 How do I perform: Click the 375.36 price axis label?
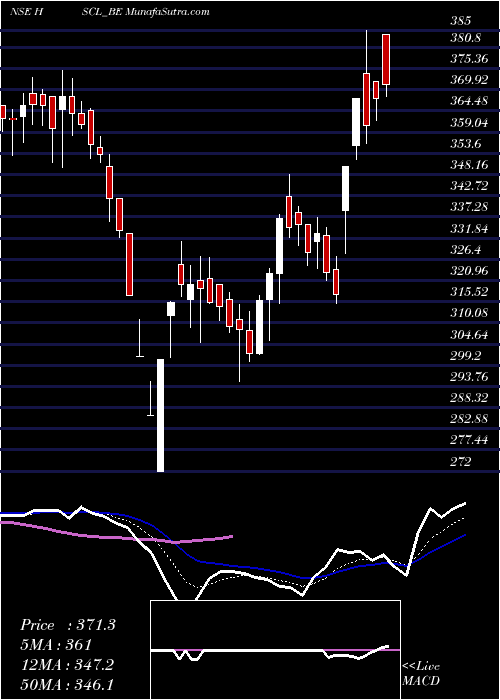click(469, 59)
